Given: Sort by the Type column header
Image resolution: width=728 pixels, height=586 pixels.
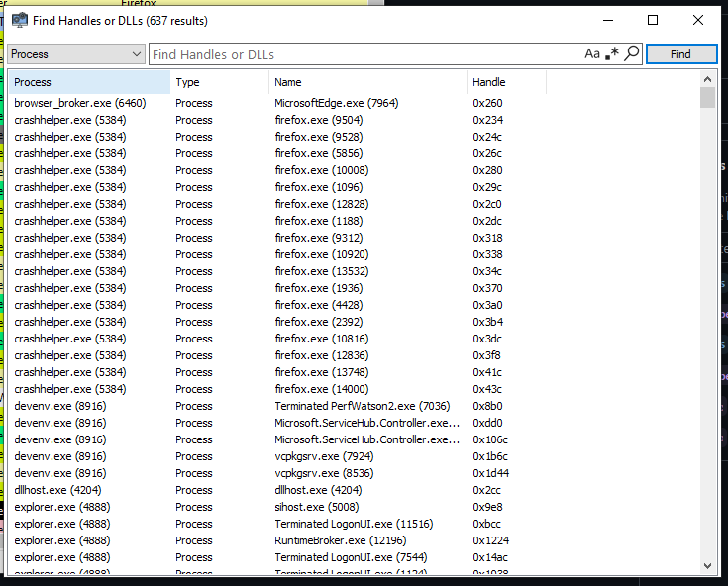Looking at the screenshot, I should click(218, 82).
